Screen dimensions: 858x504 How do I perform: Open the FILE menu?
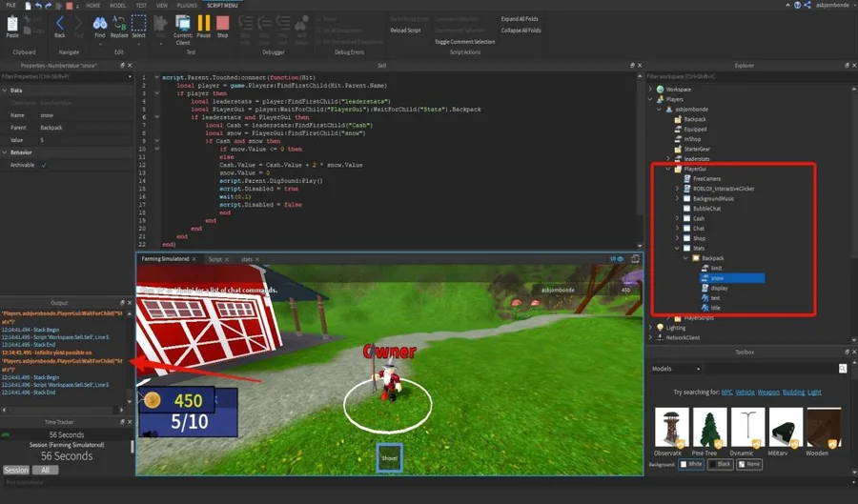(10, 5)
